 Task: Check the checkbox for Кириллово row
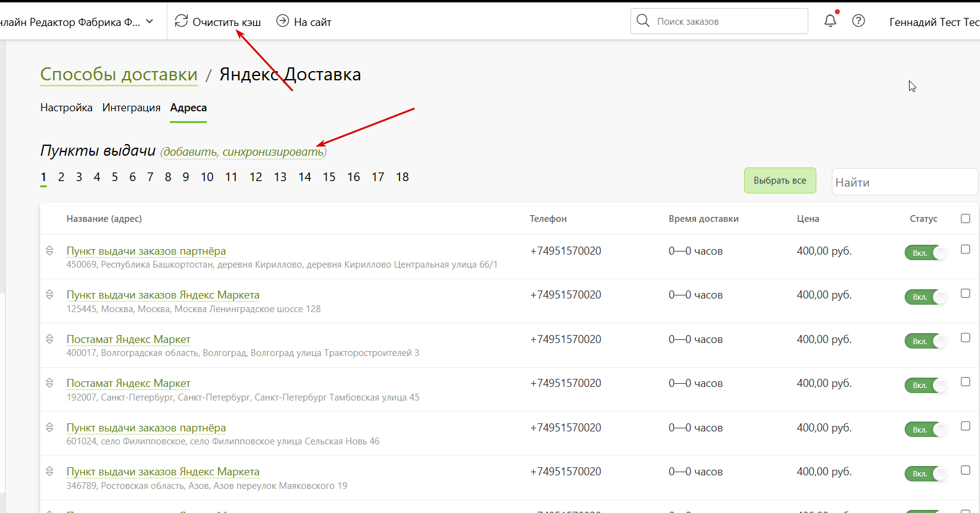pyautogui.click(x=966, y=249)
